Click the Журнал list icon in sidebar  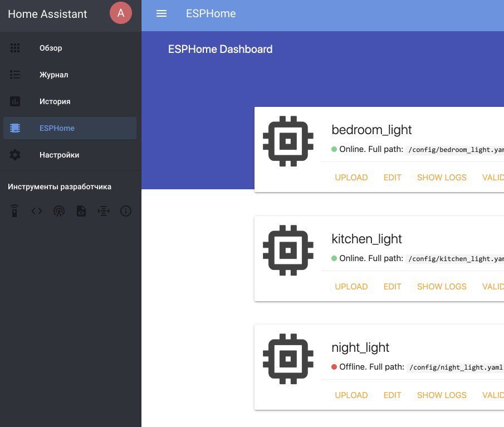pyautogui.click(x=15, y=75)
